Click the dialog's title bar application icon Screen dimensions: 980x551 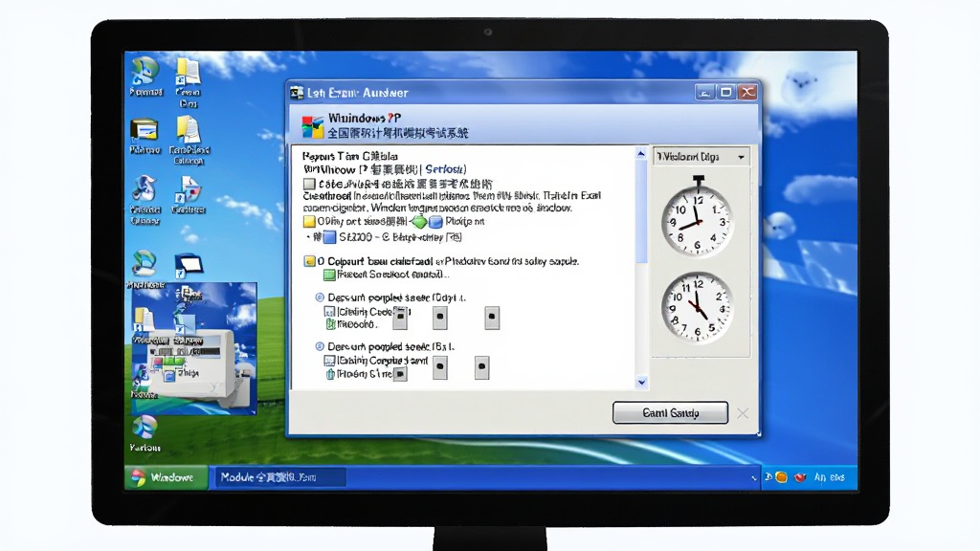click(x=297, y=93)
